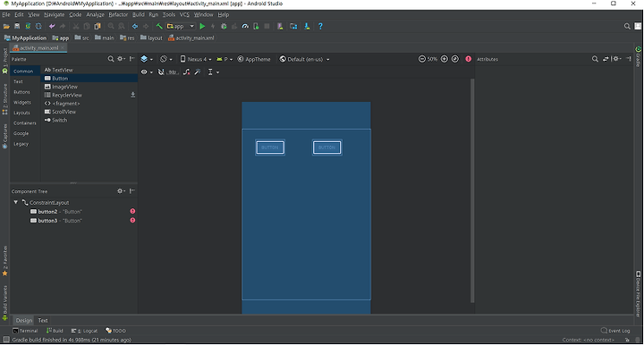Image resolution: width=644 pixels, height=345 pixels.
Task: Open Default (en-us) locale dropdown
Action: pyautogui.click(x=304, y=59)
